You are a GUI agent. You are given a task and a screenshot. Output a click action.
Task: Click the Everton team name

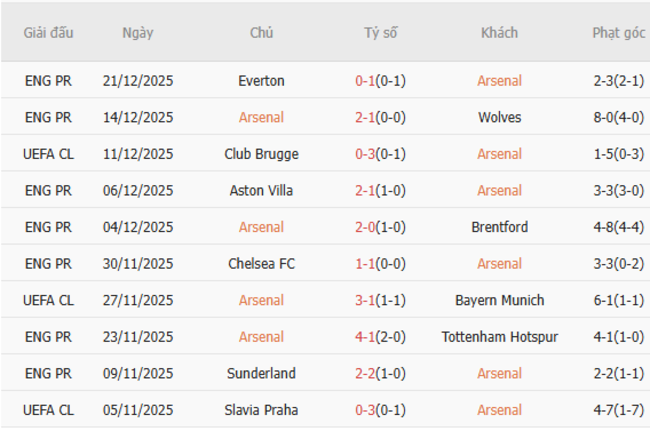pos(262,81)
